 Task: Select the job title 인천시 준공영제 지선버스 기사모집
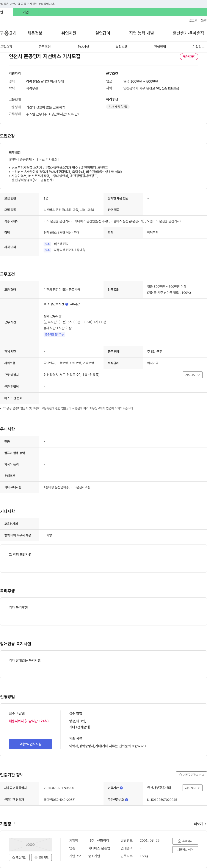[45, 56]
